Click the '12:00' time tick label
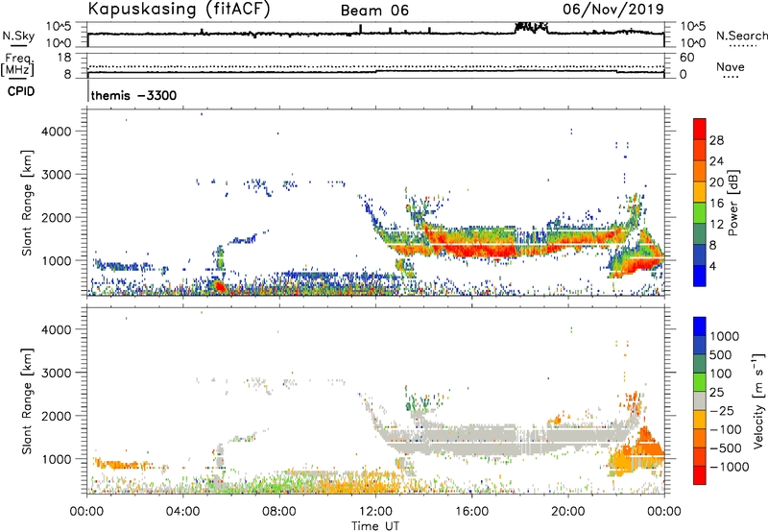The image size is (768, 532). coord(375,512)
